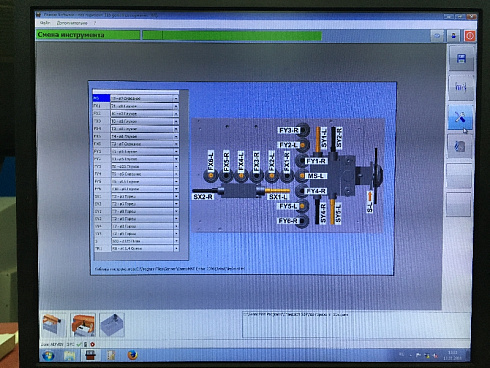
Task: Click the second blank button in the right sidebar
Action: pyautogui.click(x=459, y=205)
